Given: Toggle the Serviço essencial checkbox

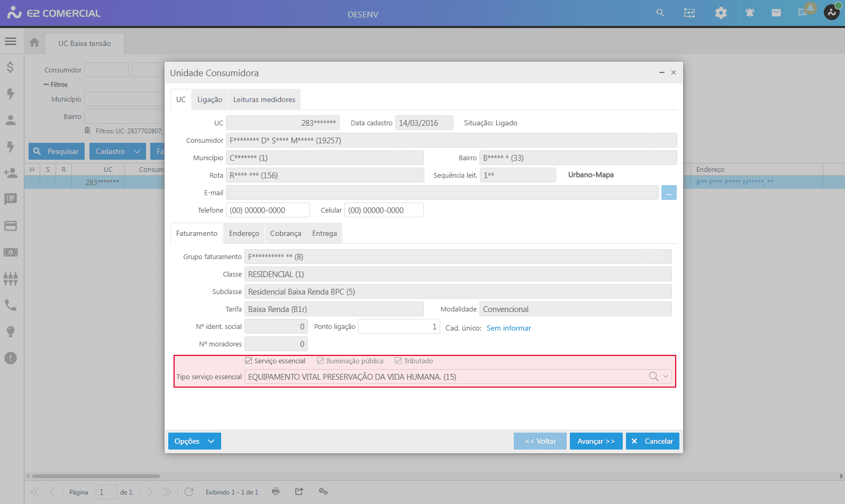Looking at the screenshot, I should click(x=249, y=361).
